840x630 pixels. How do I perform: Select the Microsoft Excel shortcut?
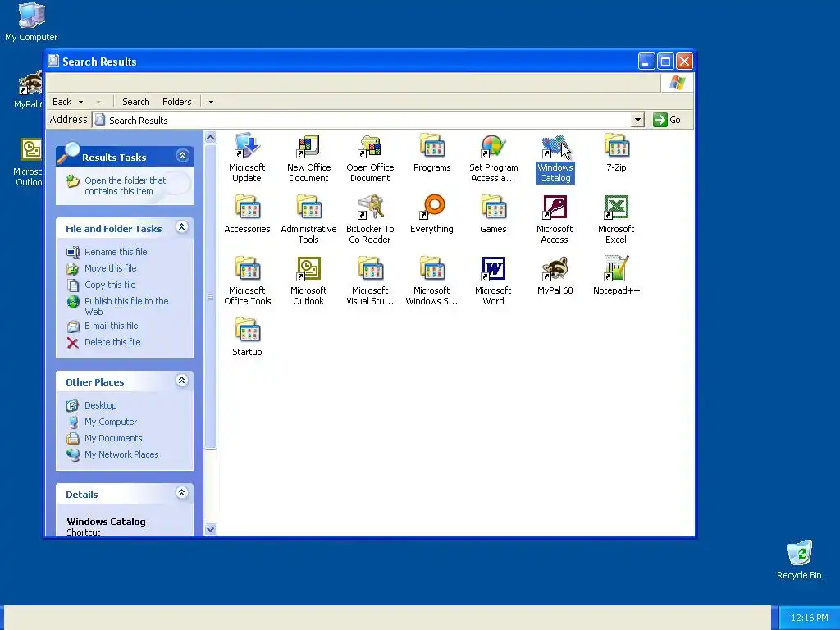pyautogui.click(x=616, y=208)
